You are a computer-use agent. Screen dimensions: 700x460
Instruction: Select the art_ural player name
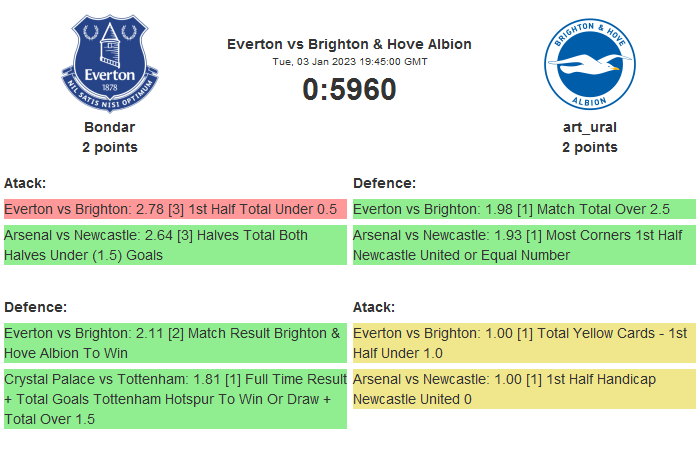589,127
